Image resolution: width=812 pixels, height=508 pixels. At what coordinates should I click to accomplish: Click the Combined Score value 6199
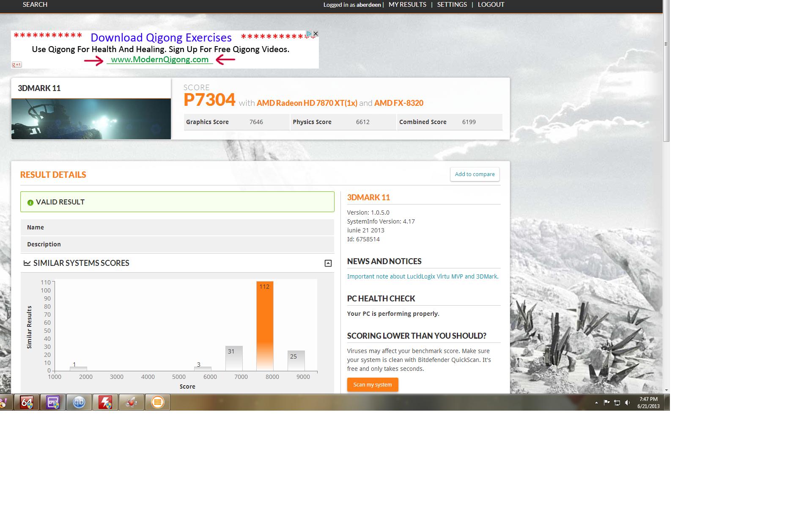[x=469, y=122]
